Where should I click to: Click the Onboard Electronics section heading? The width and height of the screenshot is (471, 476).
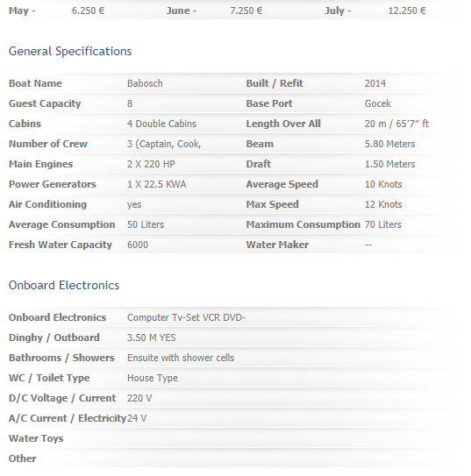(x=64, y=286)
